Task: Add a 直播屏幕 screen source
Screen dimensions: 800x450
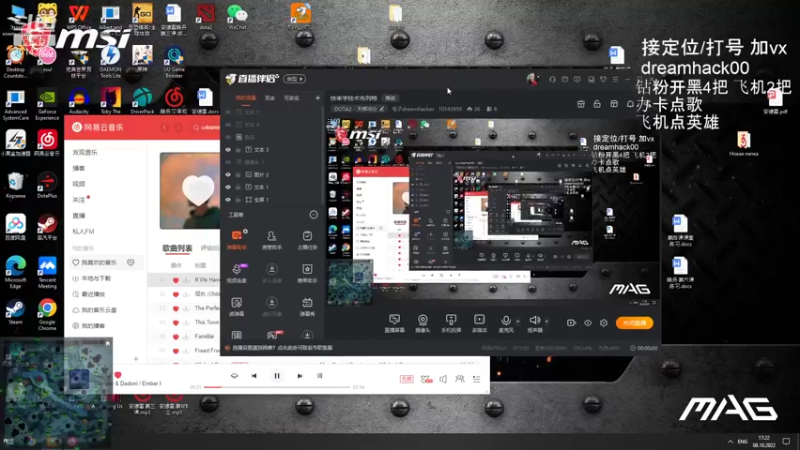Action: point(394,323)
